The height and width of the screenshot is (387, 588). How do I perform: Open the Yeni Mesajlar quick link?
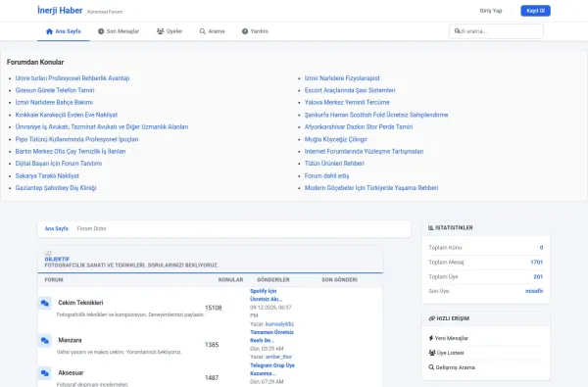coord(452,338)
